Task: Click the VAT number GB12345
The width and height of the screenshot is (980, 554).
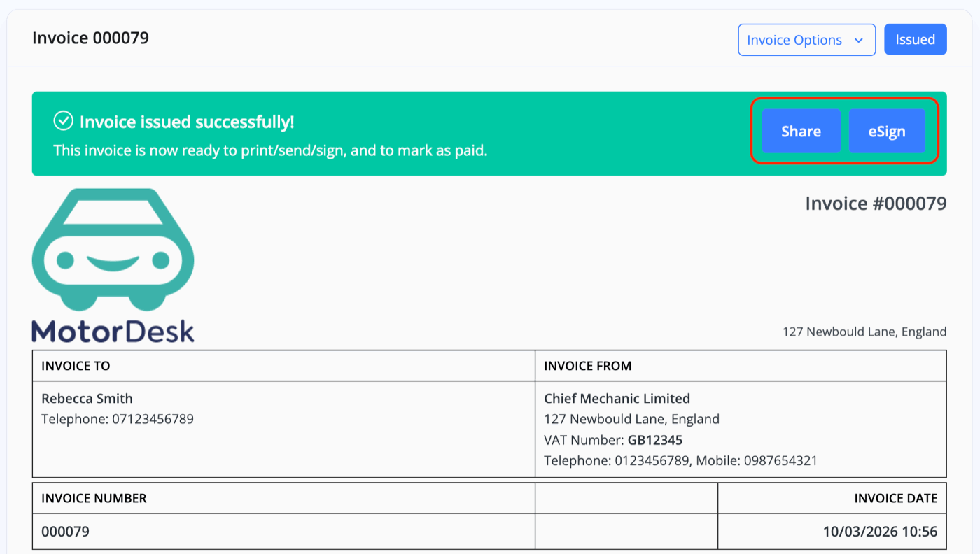Action: pos(654,441)
